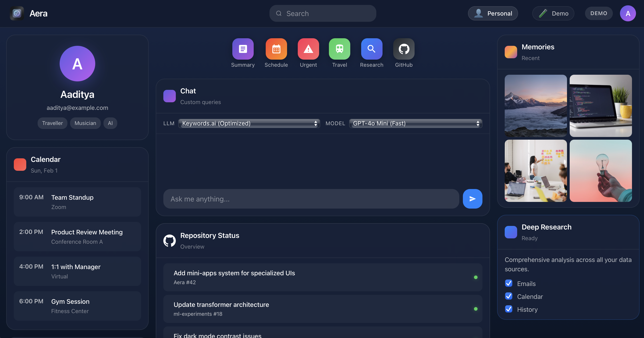Open the Summary quick action icon
644x338 pixels.
pos(243,49)
